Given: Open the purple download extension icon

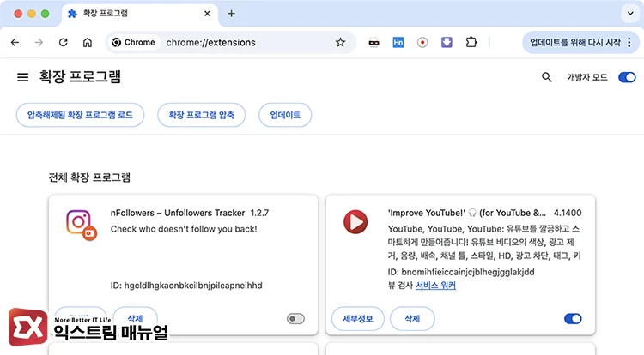Looking at the screenshot, I should [447, 42].
